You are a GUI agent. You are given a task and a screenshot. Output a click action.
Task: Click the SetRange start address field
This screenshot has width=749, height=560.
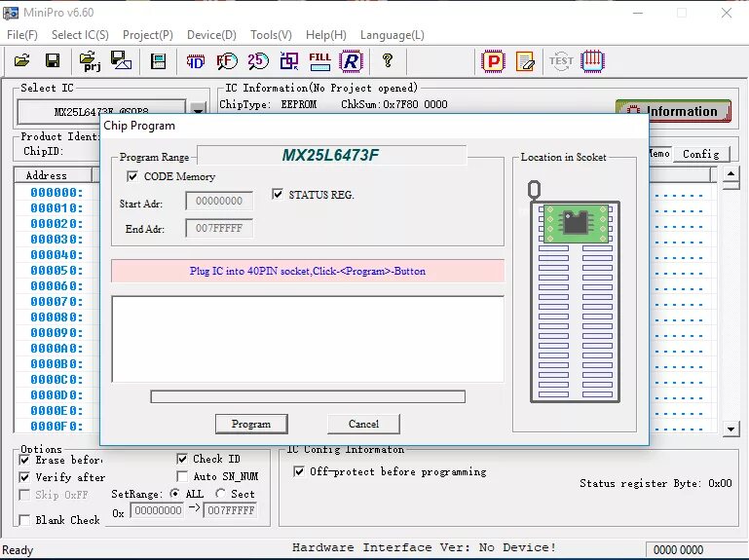[158, 510]
